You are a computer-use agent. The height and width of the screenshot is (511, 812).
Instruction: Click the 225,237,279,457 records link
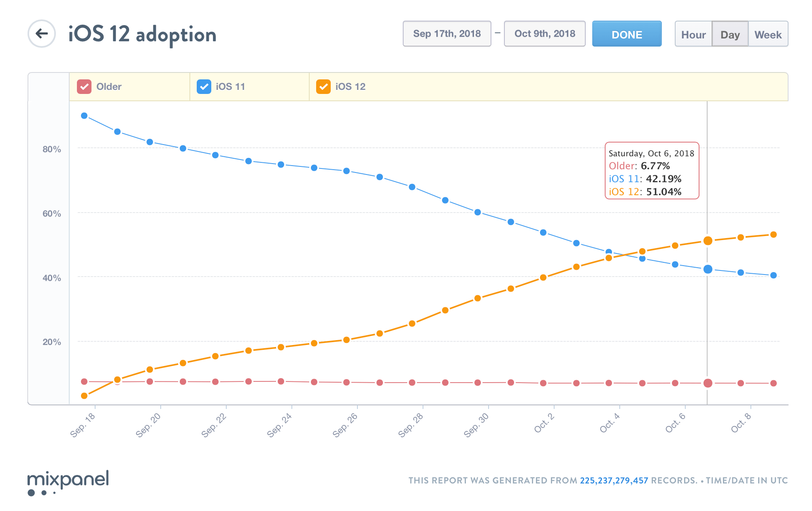coord(614,480)
